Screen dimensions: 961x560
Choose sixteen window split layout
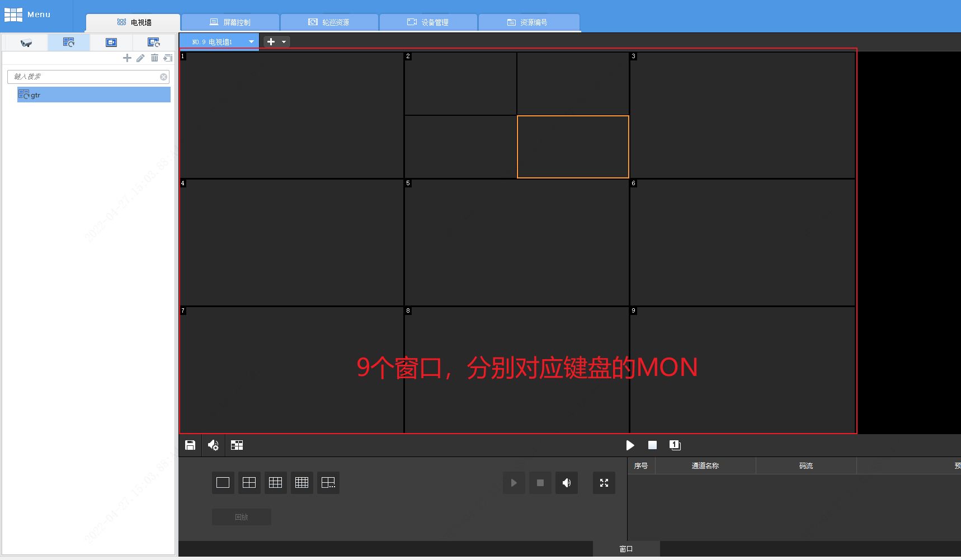[x=302, y=483]
